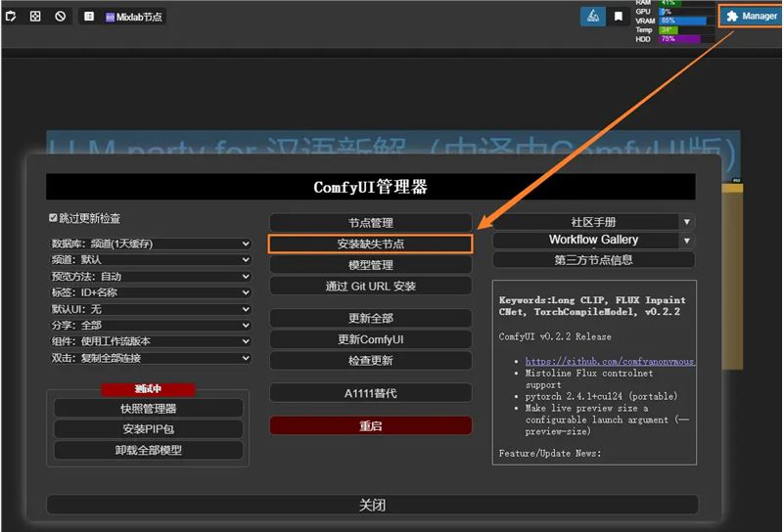Click 安装PIP包 button
The width and height of the screenshot is (783, 532).
(149, 429)
